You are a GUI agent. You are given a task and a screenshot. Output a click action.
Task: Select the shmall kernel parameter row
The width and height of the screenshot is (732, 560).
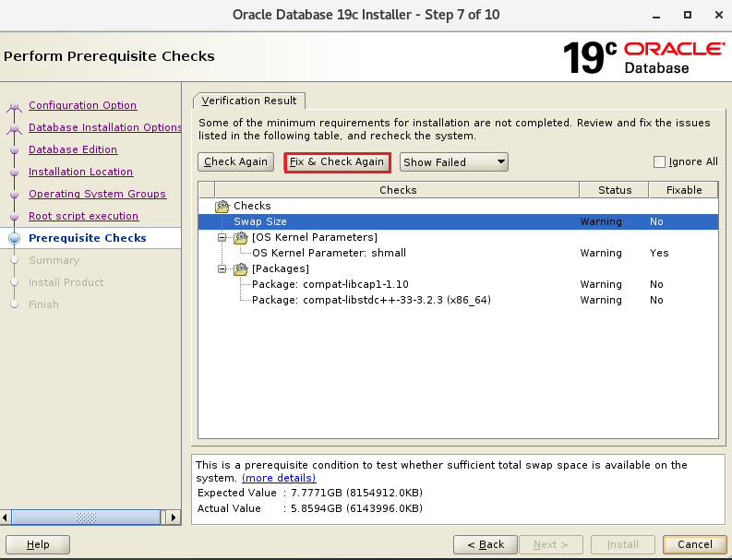329,253
